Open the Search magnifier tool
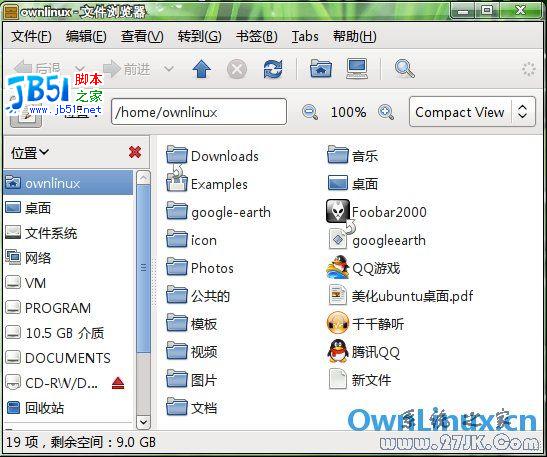Viewport: 547px width, 457px height. click(405, 68)
